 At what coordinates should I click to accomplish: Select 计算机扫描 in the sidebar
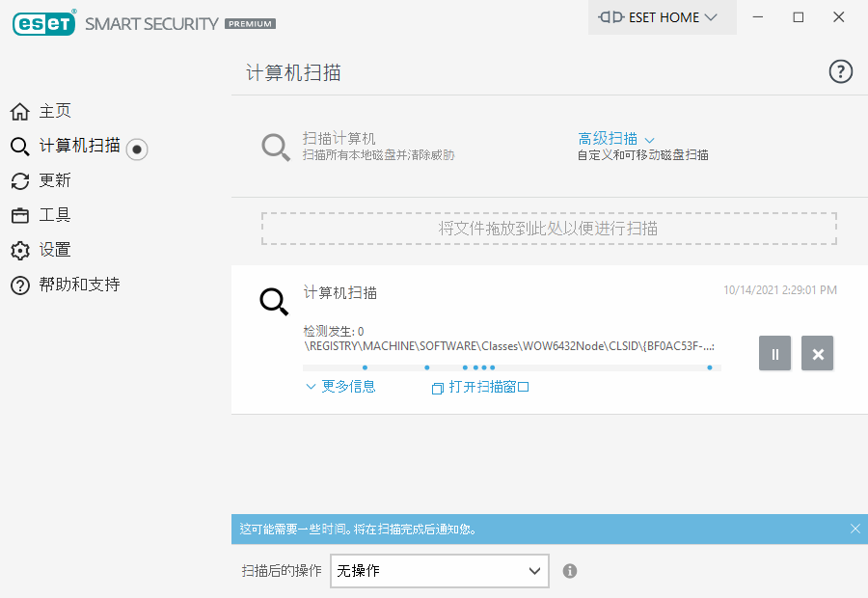(80, 146)
